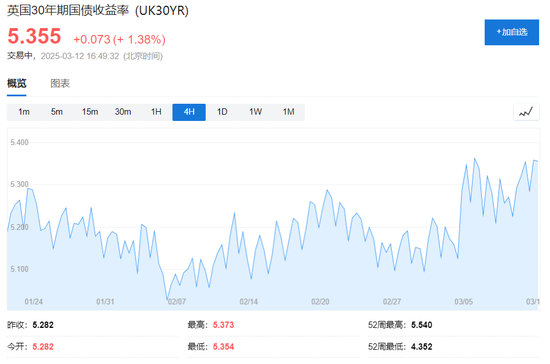This screenshot has height=364, width=550.
Task: Click the timestamp 2025-03-12 16:49:32
Action: click(x=80, y=56)
